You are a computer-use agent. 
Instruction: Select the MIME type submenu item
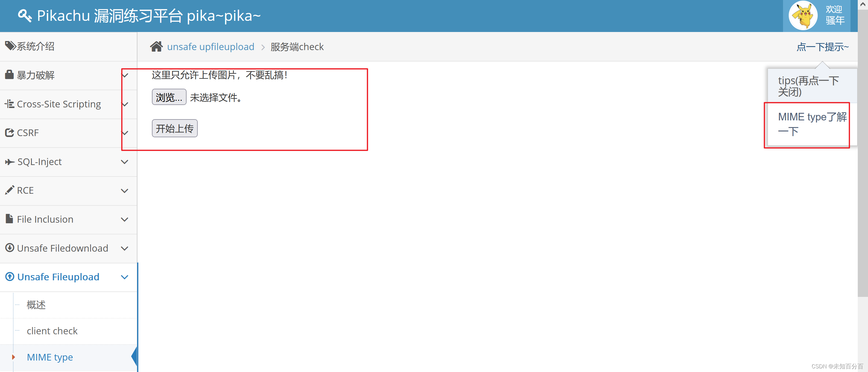tap(68, 357)
